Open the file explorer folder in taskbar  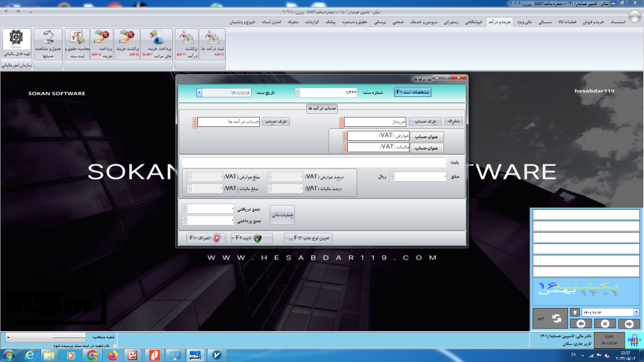pyautogui.click(x=50, y=356)
